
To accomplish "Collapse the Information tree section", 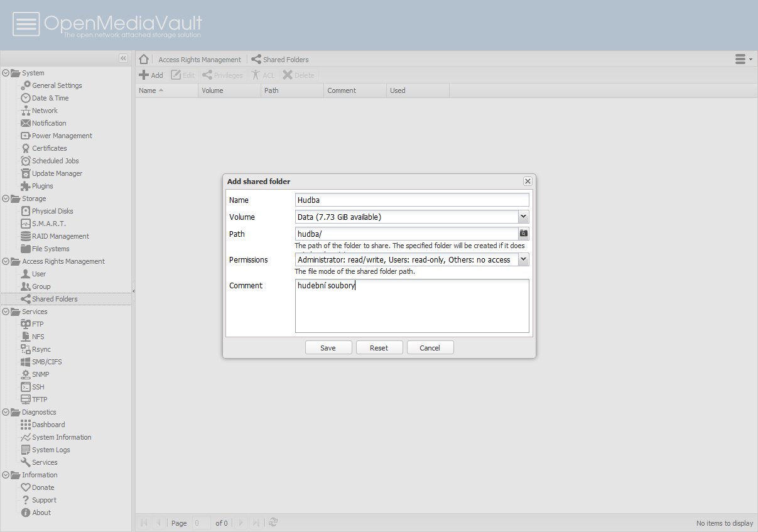I will coord(6,475).
